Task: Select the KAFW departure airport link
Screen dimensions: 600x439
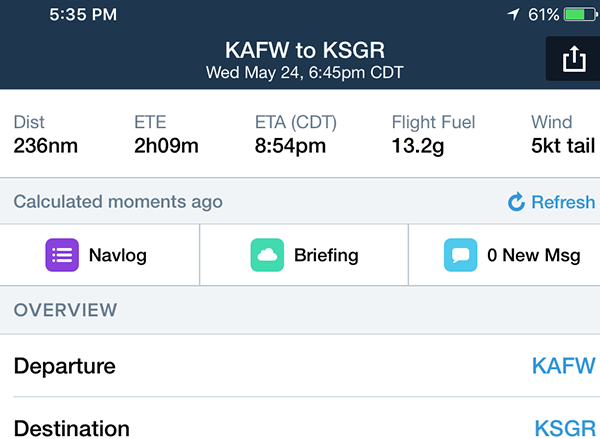Action: 564,366
